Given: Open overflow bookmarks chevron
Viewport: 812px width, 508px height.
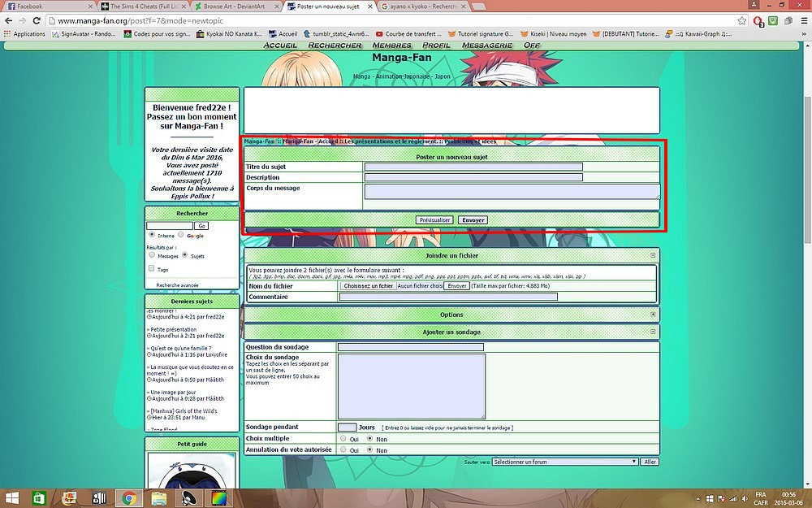Looking at the screenshot, I should [x=804, y=33].
